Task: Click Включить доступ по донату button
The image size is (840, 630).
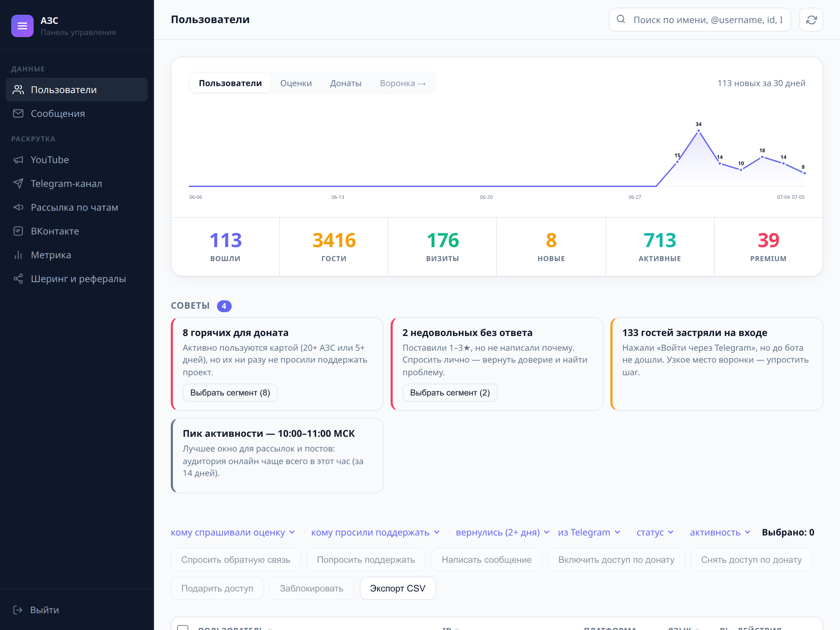Action: [x=616, y=560]
